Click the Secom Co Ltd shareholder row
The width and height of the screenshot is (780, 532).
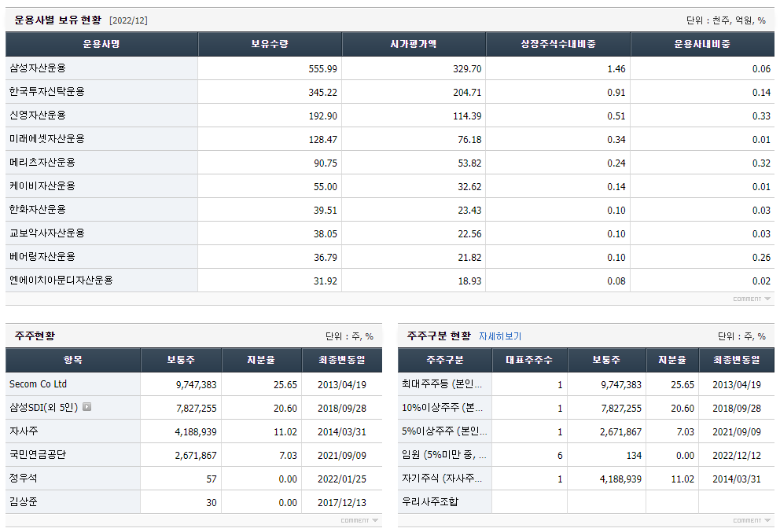coord(194,384)
